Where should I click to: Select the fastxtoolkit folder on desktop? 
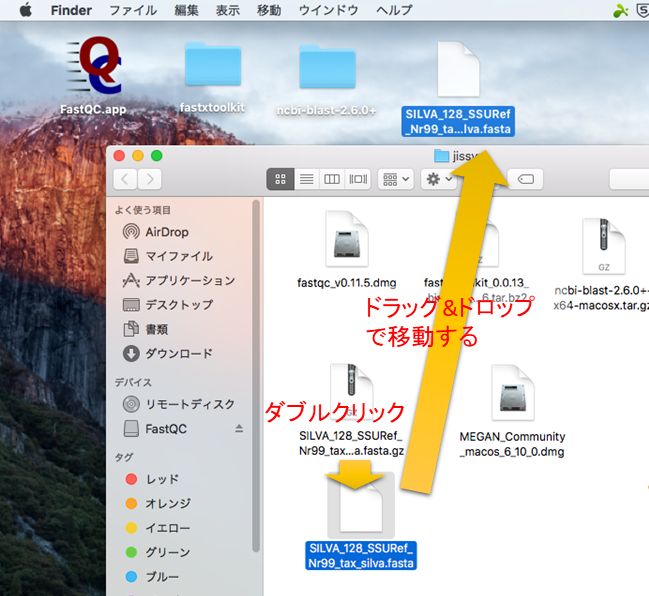pos(213,65)
